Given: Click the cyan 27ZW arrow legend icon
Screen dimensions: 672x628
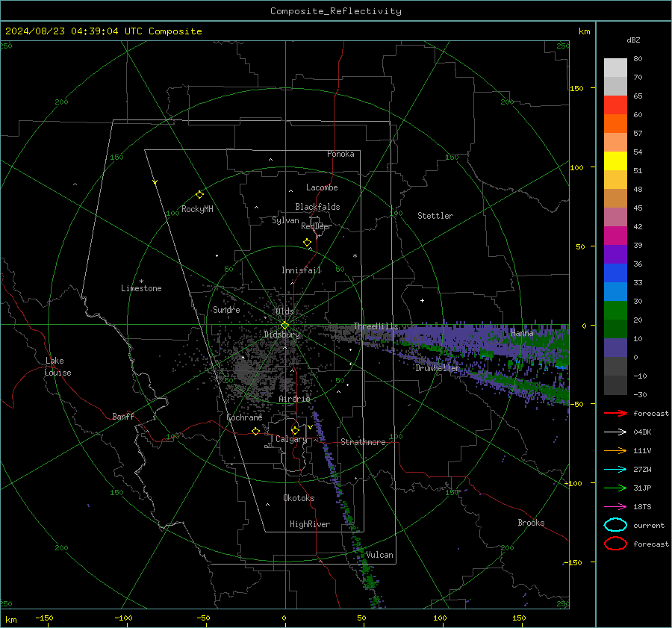Looking at the screenshot, I should click(x=615, y=470).
